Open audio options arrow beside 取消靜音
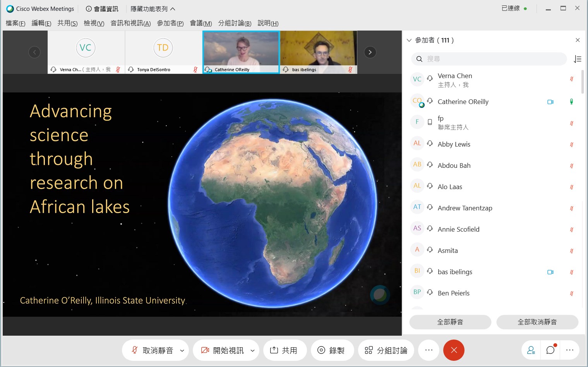The image size is (588, 367). tap(182, 351)
